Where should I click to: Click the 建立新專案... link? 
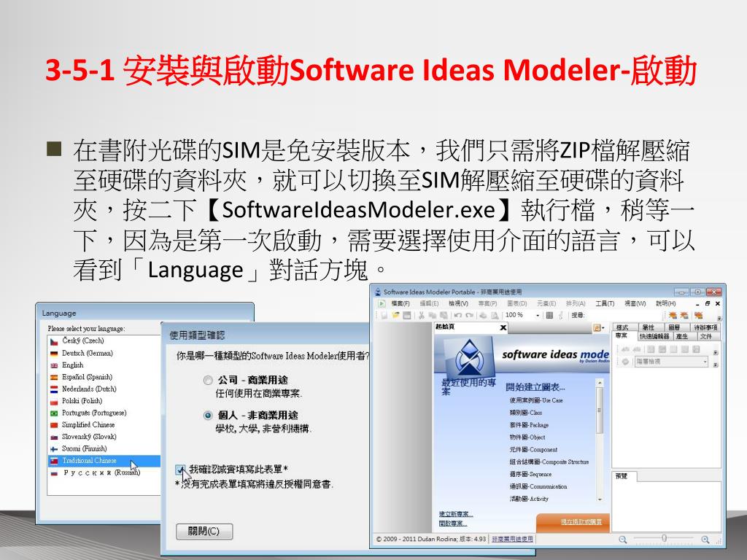pos(456,514)
